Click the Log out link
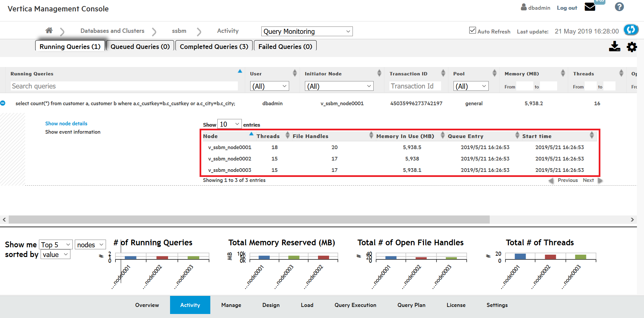644x318 pixels. point(567,8)
